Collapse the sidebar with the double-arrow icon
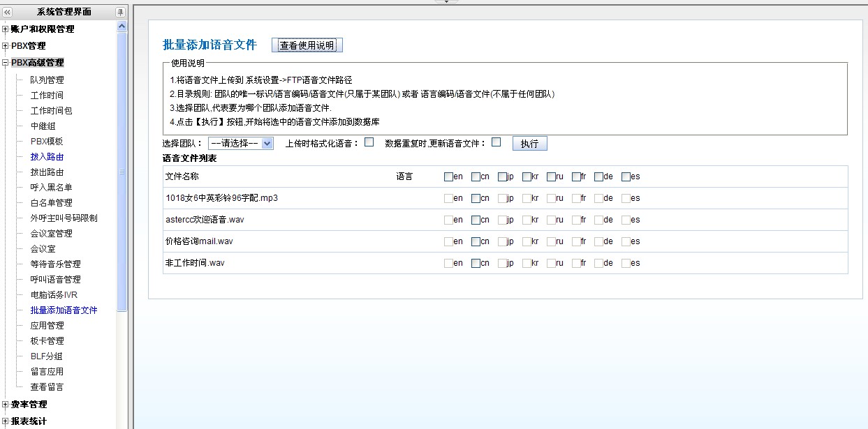868x429 pixels. click(x=8, y=12)
